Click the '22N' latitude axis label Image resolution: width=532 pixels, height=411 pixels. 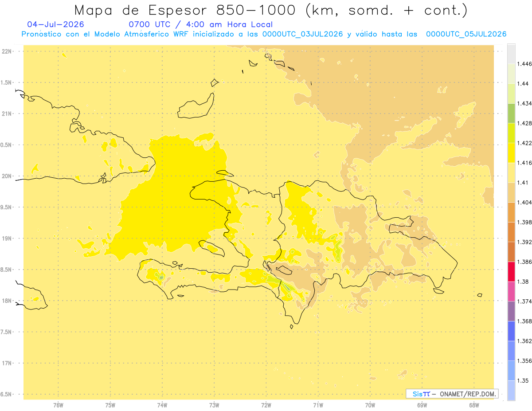tap(7, 51)
